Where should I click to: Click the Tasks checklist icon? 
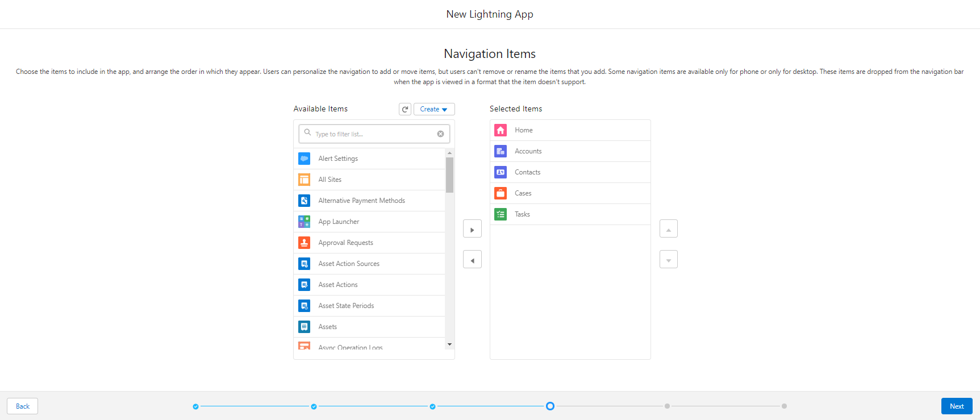(501, 214)
